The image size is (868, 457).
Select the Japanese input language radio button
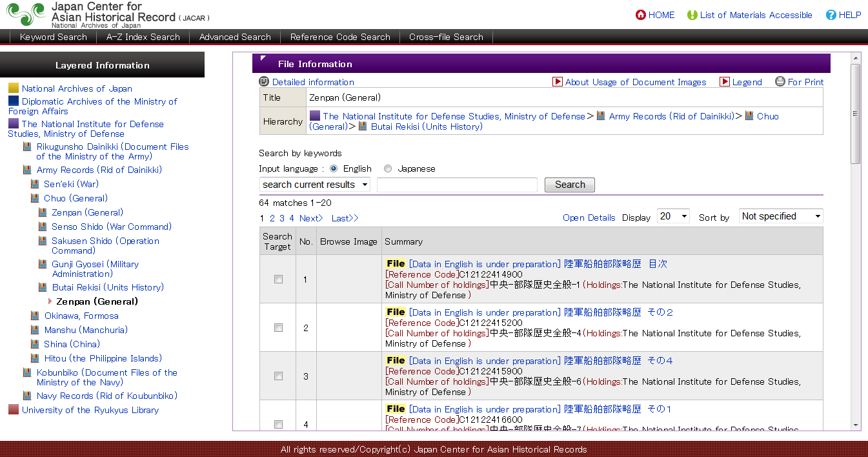click(x=388, y=168)
